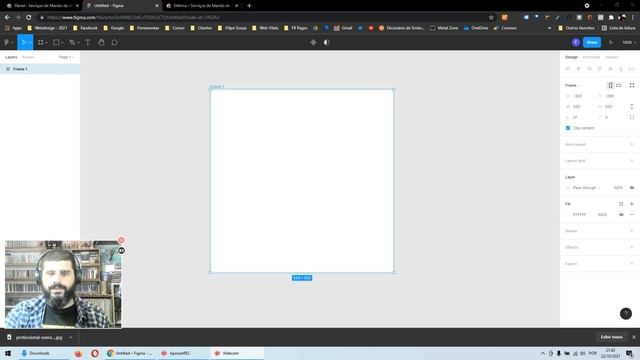Open the Gmail bookmark
This screenshot has height=360, width=640.
pos(343,28)
